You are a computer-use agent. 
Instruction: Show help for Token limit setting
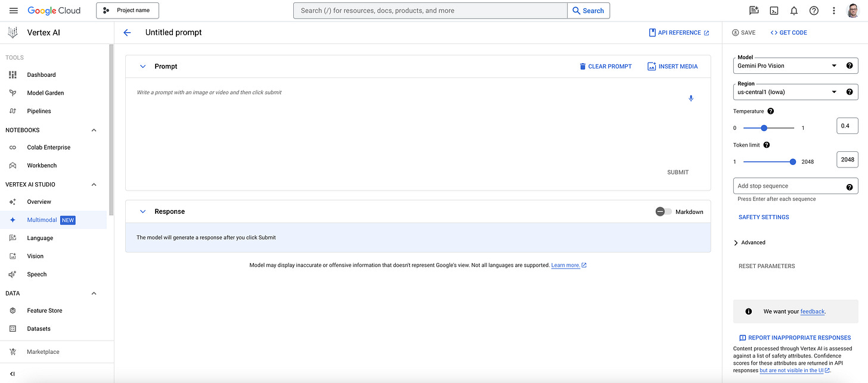(767, 145)
